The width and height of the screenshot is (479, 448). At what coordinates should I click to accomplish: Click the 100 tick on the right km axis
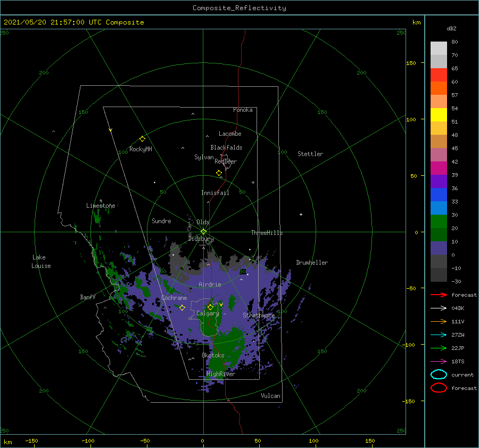pyautogui.click(x=410, y=119)
